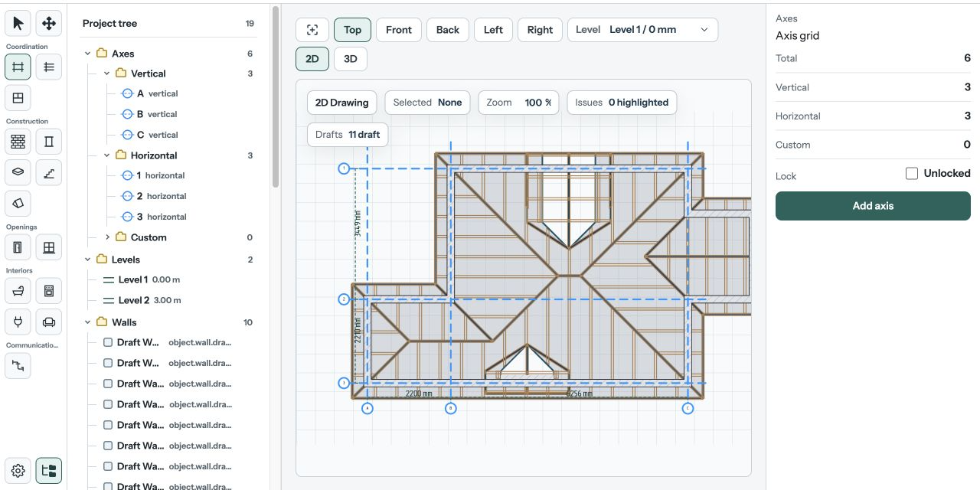
Task: Click the Project tree heading
Action: point(110,24)
